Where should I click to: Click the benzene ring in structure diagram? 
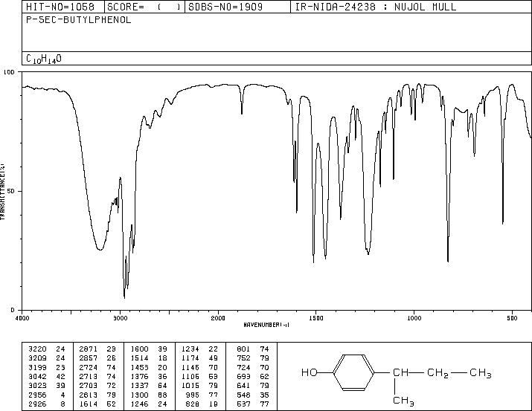pyautogui.click(x=353, y=372)
